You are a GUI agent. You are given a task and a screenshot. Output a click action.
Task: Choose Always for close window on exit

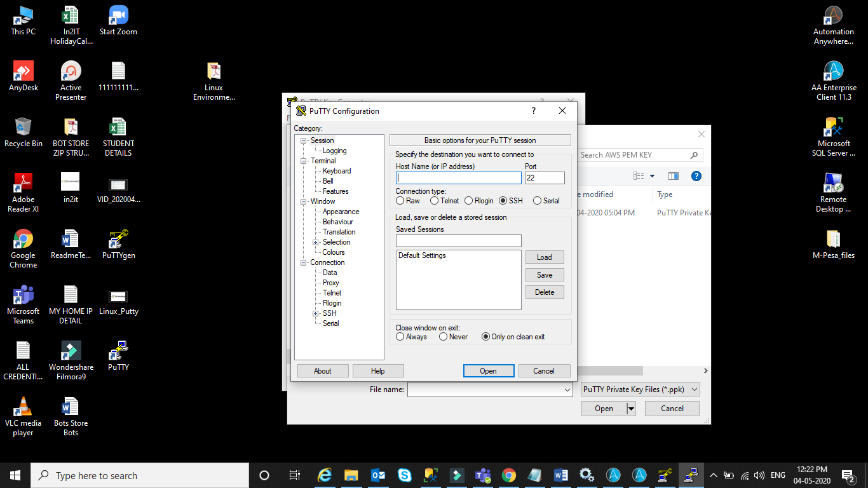tap(400, 337)
